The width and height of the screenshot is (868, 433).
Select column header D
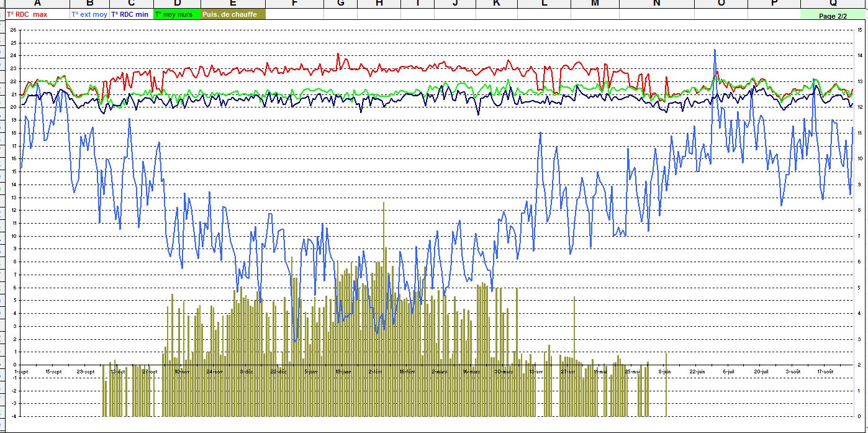coord(178,3)
